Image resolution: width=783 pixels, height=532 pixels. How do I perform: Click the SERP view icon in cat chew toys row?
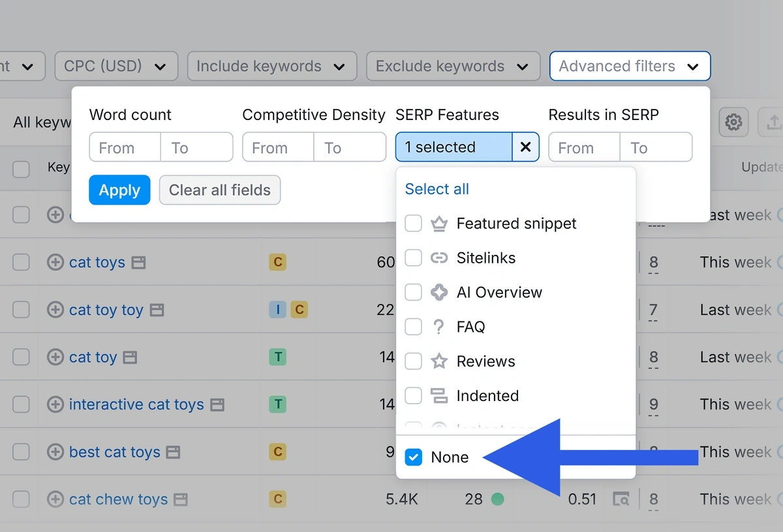(621, 500)
